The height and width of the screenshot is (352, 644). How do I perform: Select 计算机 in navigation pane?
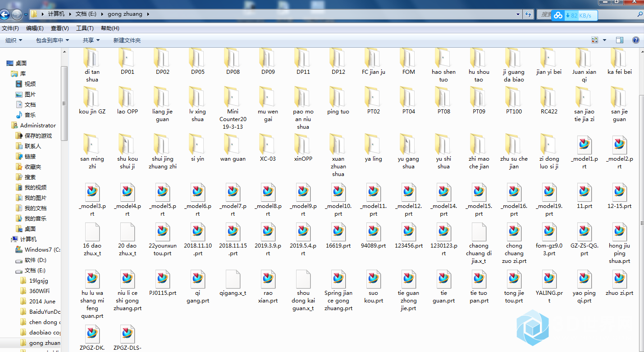click(x=28, y=239)
